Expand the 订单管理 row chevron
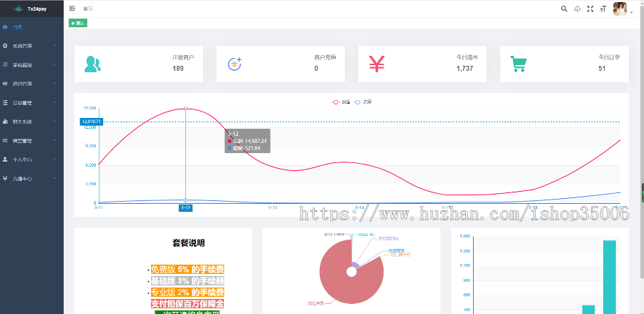 (x=54, y=102)
